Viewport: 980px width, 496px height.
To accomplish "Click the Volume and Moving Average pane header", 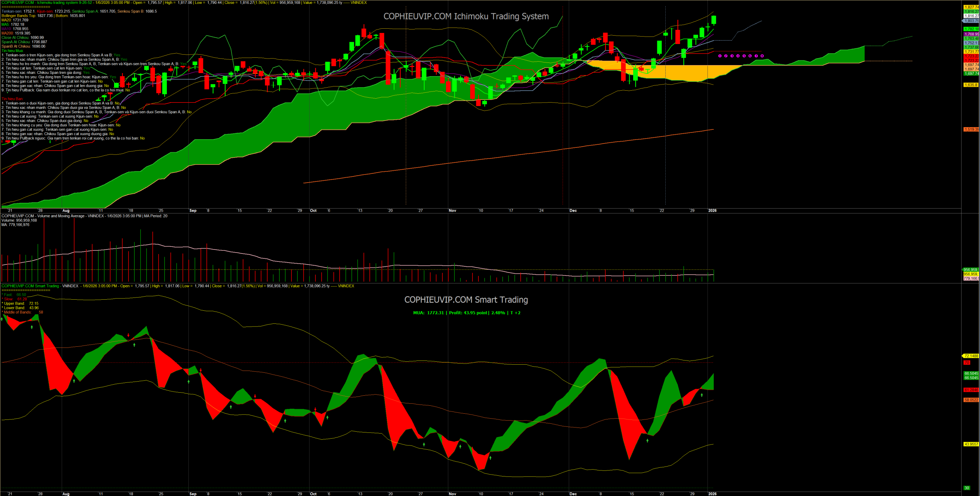I will coord(84,216).
